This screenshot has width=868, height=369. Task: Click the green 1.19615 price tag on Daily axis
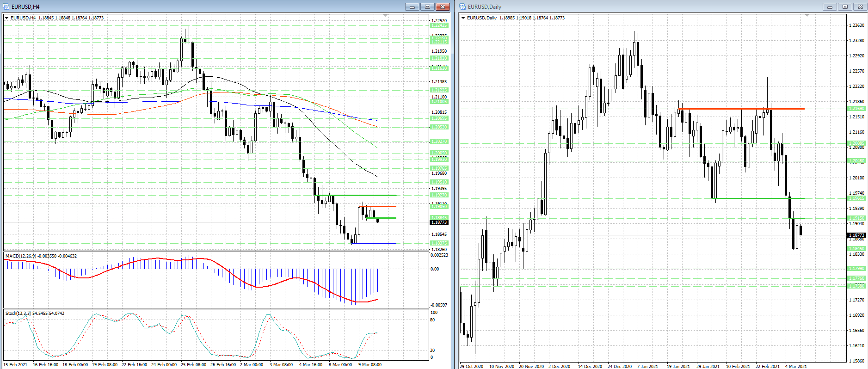pyautogui.click(x=856, y=198)
